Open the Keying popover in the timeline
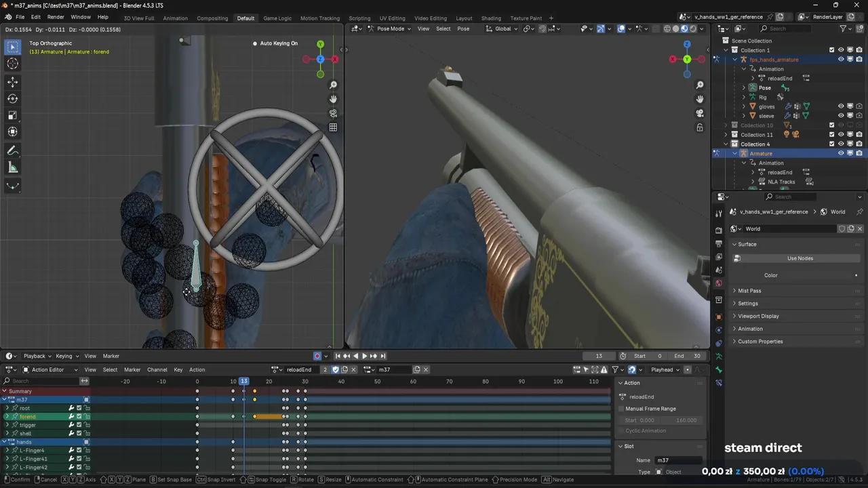 click(66, 356)
